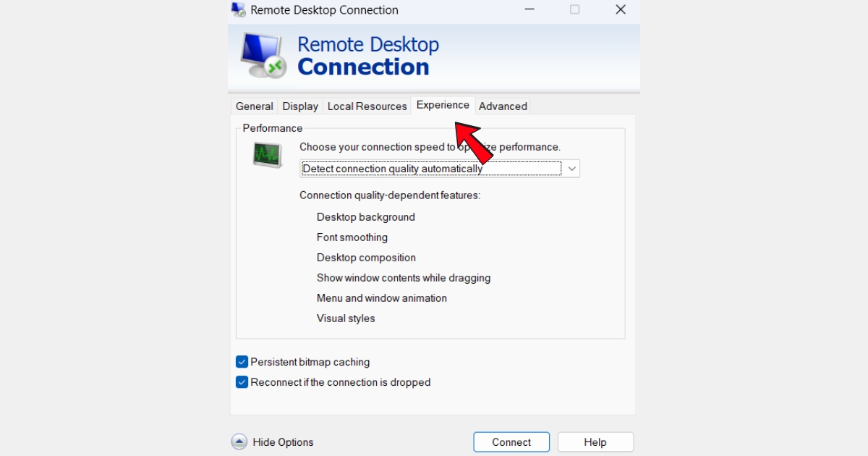Open Help from the bottom button

point(595,442)
